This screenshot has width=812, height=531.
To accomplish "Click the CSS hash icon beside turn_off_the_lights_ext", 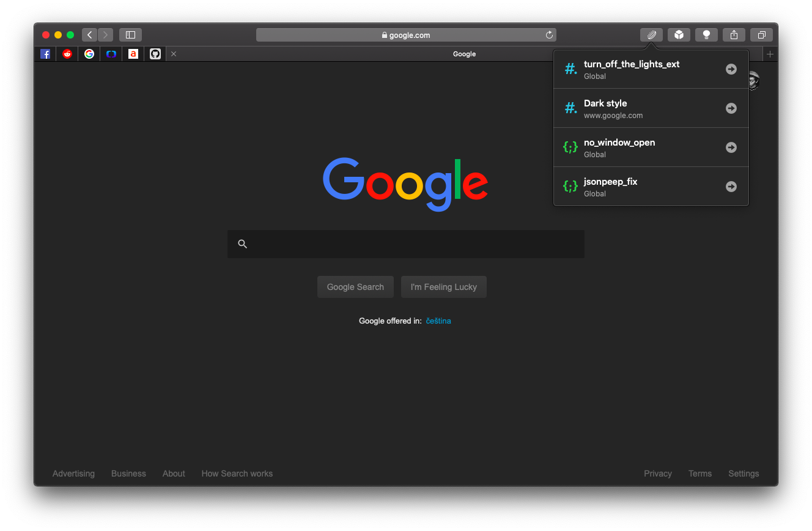I will pyautogui.click(x=570, y=69).
